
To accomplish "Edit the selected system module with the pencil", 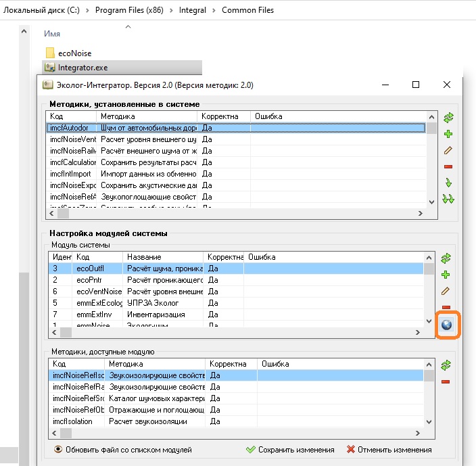I will (446, 291).
